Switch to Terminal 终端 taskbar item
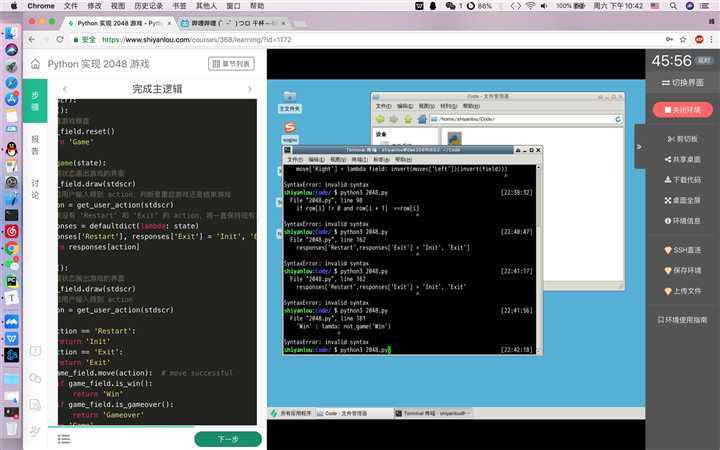Image resolution: width=720 pixels, height=450 pixels. (x=431, y=413)
